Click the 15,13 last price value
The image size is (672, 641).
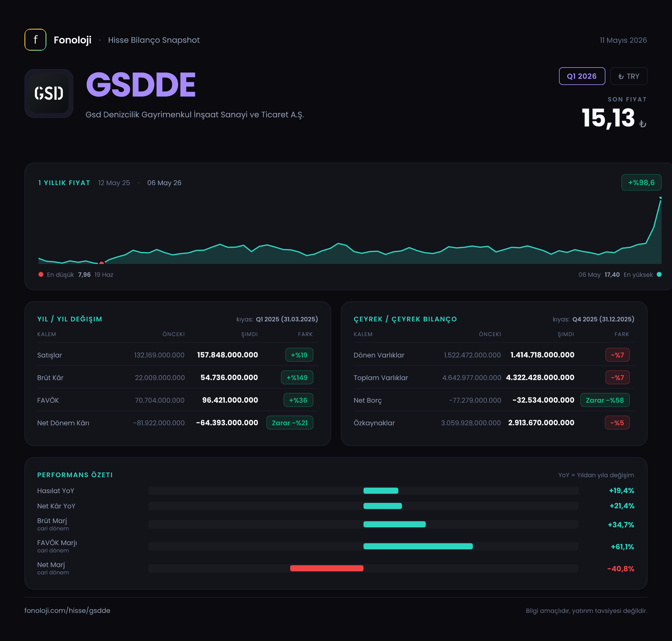click(608, 118)
